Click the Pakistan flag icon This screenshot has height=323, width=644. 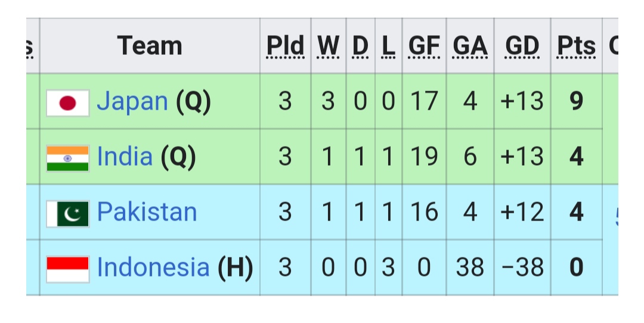click(68, 214)
